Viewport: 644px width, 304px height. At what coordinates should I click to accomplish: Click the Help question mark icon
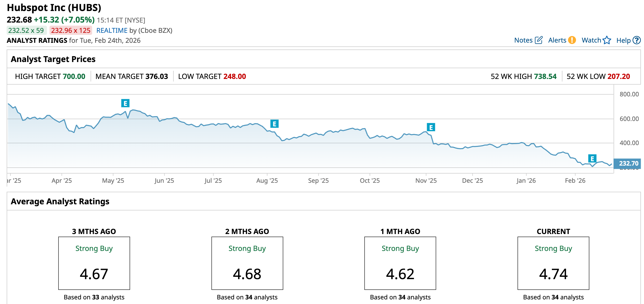pos(637,40)
